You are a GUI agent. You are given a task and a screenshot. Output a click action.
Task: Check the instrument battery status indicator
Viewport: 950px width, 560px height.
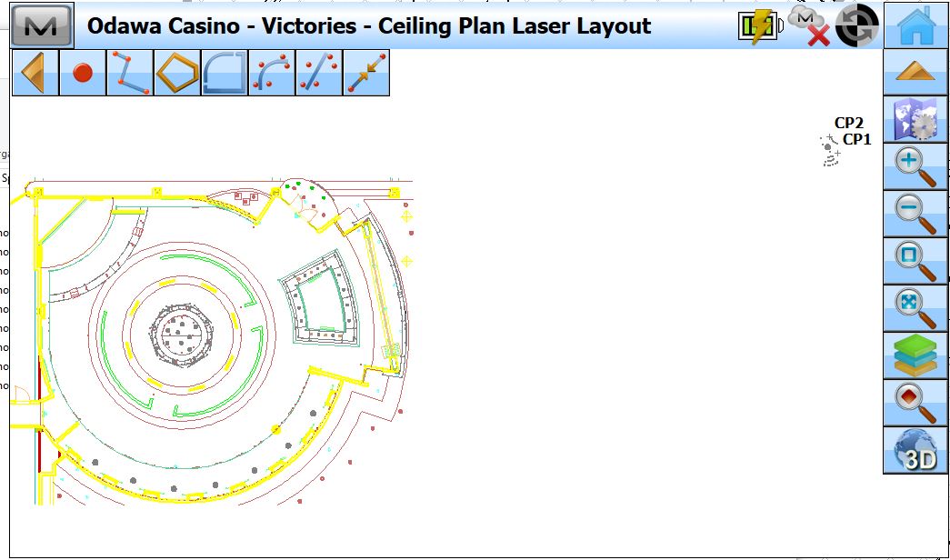tap(757, 24)
